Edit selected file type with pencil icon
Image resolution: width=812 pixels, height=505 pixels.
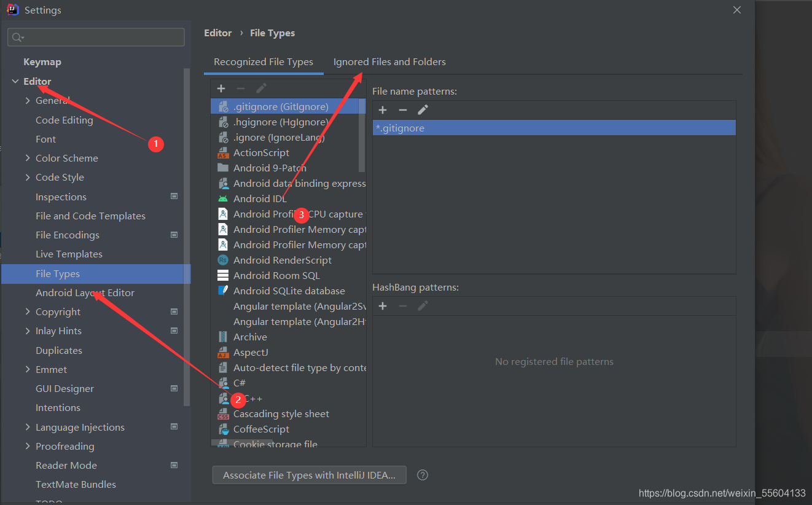(x=261, y=88)
